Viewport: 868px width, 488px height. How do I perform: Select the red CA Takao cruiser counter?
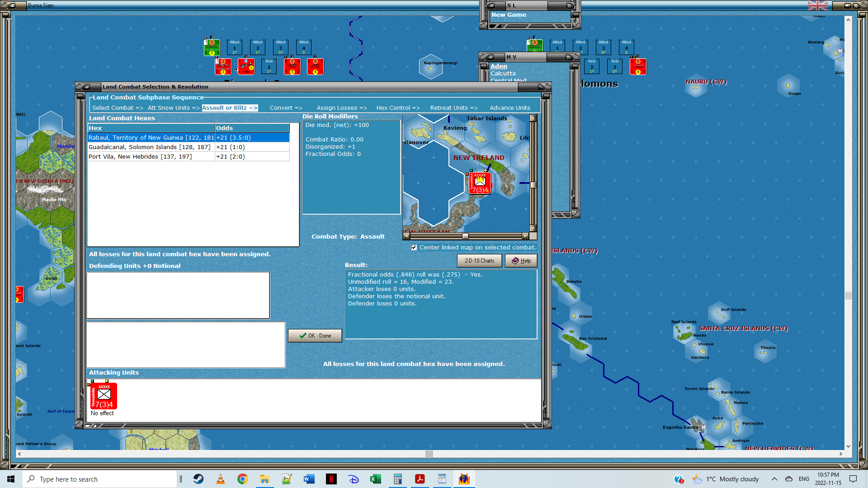click(315, 66)
